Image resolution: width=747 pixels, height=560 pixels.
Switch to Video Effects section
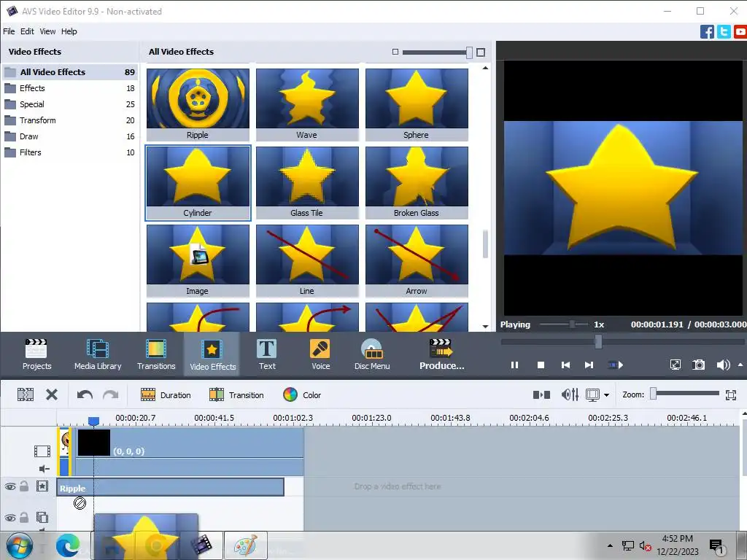212,354
